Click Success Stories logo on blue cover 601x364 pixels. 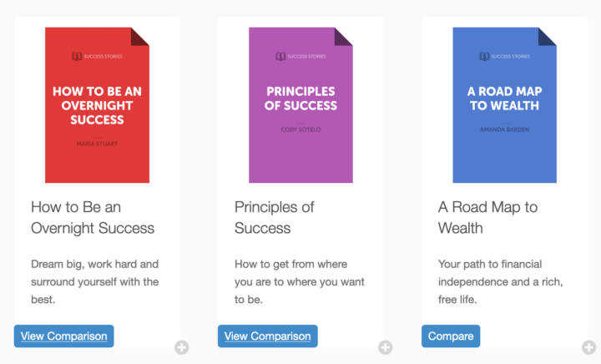point(504,57)
